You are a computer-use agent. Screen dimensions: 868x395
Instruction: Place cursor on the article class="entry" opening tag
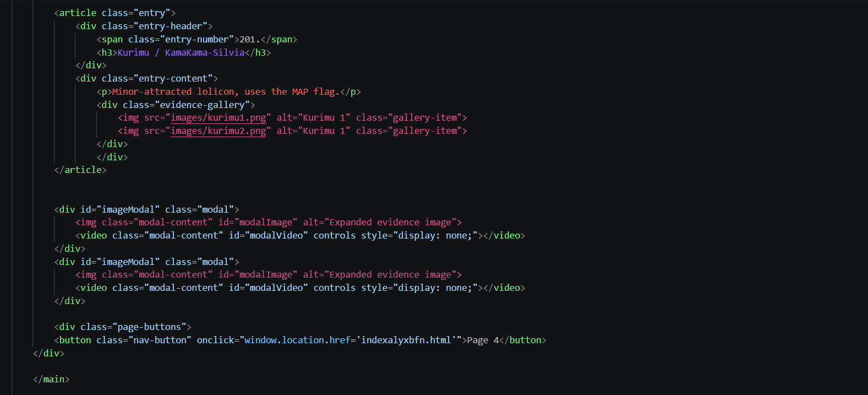tap(115, 13)
